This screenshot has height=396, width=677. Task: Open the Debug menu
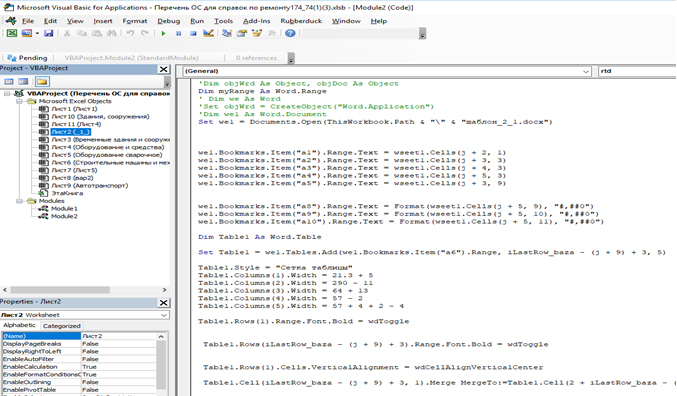click(x=168, y=21)
